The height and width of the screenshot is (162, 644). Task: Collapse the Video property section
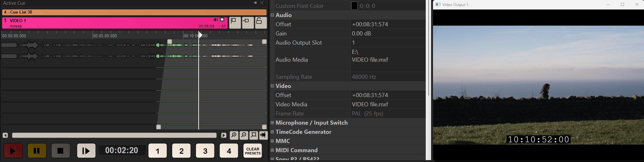point(272,86)
